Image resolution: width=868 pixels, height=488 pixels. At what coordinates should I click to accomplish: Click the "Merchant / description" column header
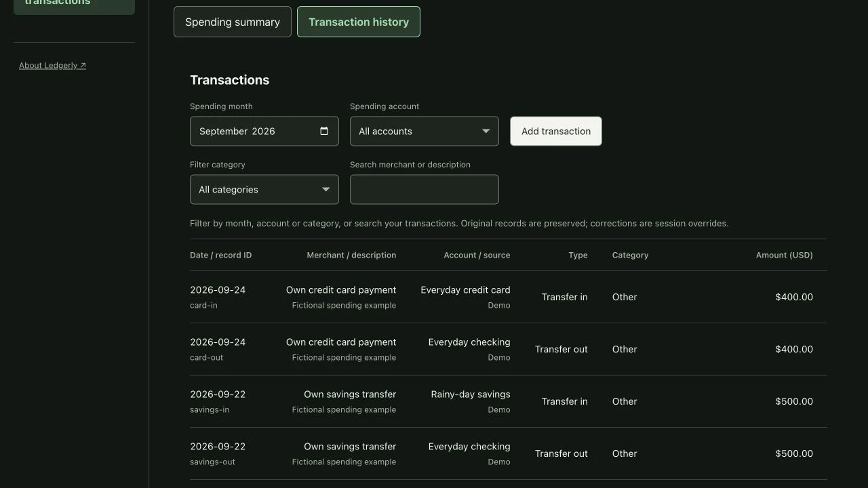[x=351, y=256]
